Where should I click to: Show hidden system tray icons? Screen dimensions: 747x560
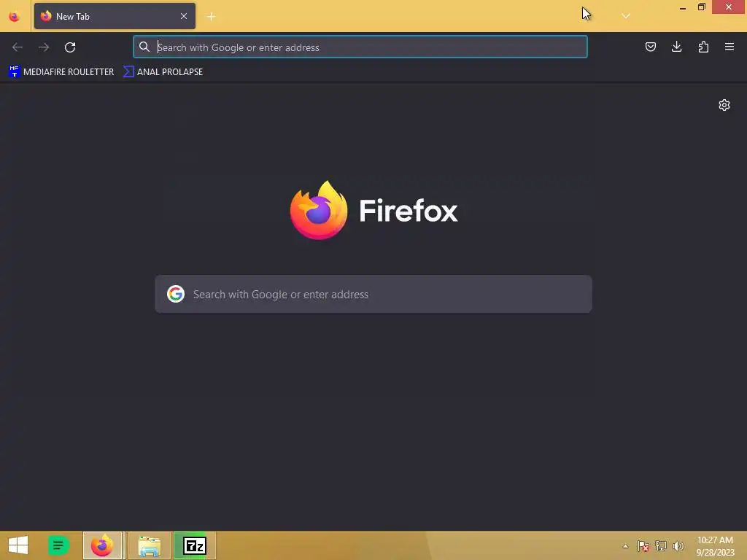[625, 546]
